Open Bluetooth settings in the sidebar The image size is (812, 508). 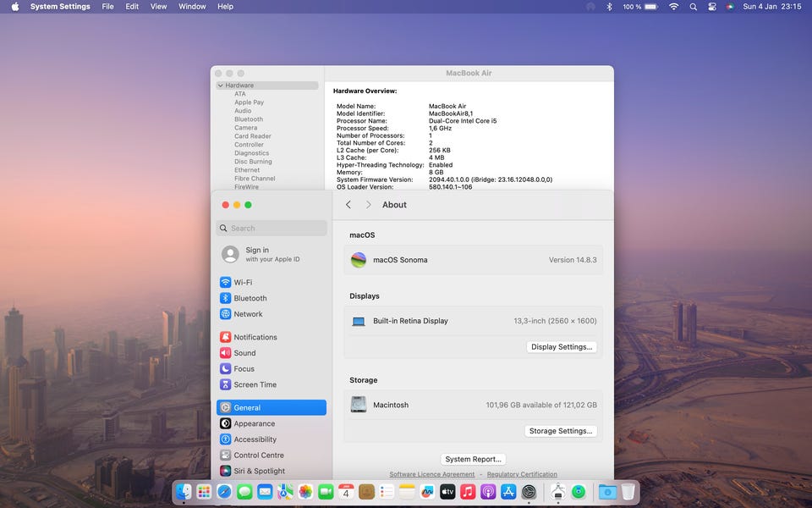coord(250,299)
